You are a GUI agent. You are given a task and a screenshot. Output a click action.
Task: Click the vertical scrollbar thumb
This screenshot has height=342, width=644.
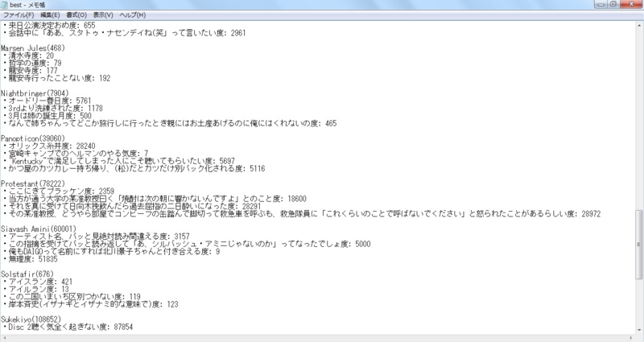639,245
